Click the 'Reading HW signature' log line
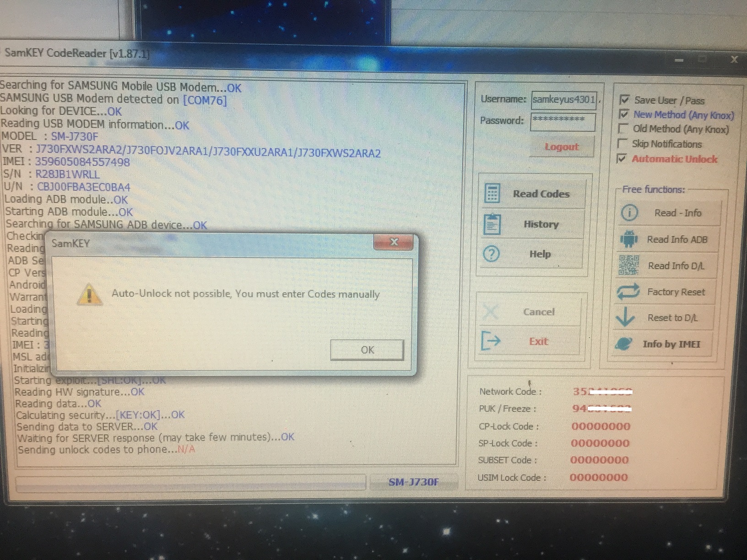 [x=80, y=392]
